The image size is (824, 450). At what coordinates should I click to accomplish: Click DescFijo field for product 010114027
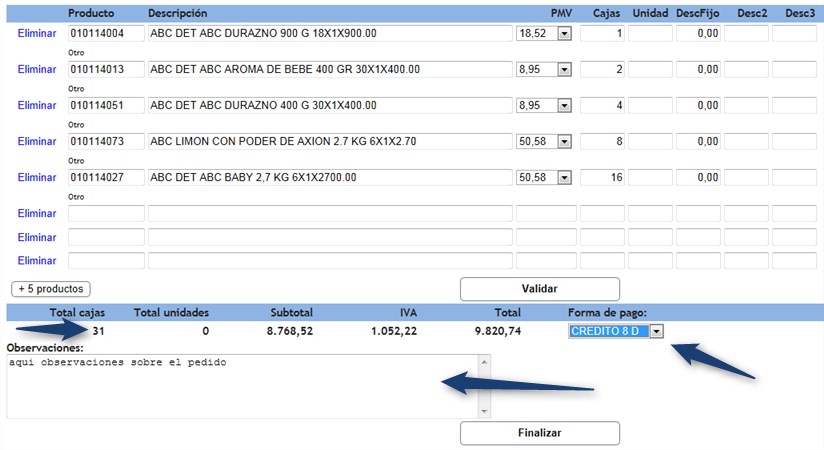698,177
